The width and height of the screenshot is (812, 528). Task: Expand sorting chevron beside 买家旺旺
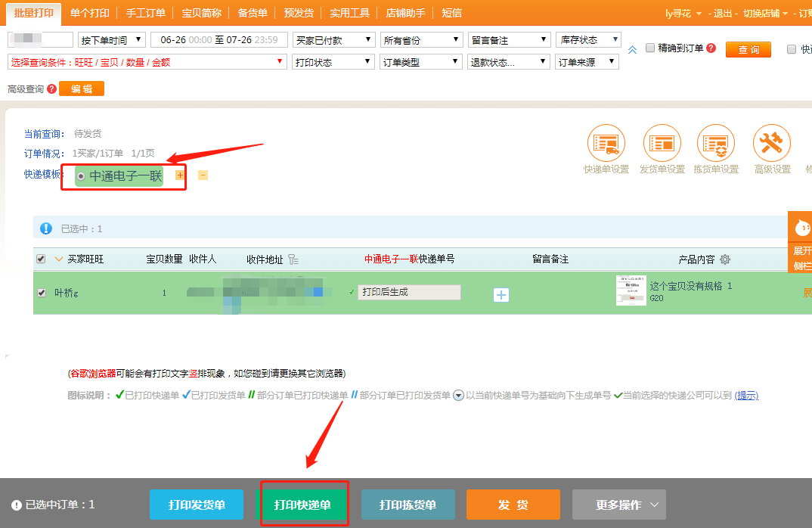pyautogui.click(x=58, y=259)
